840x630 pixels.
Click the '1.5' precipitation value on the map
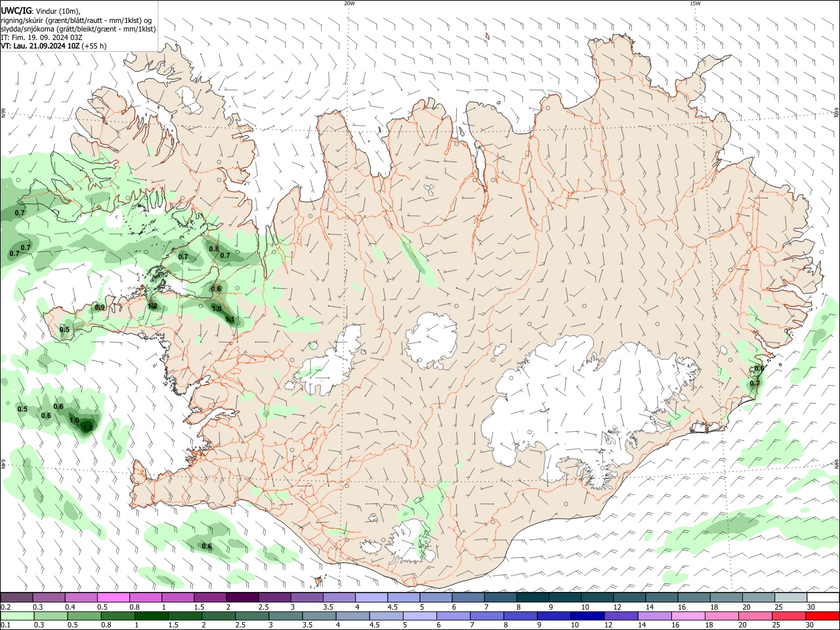[88, 427]
